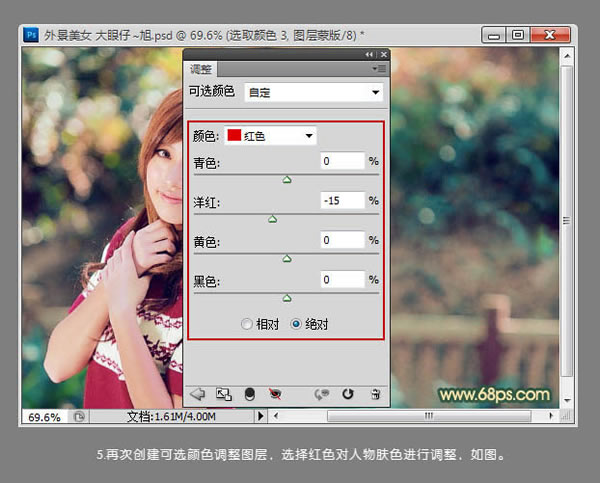Image resolution: width=600 pixels, height=483 pixels.
Task: Click the 文档:1.61M/4.00M status text
Action: [x=171, y=416]
